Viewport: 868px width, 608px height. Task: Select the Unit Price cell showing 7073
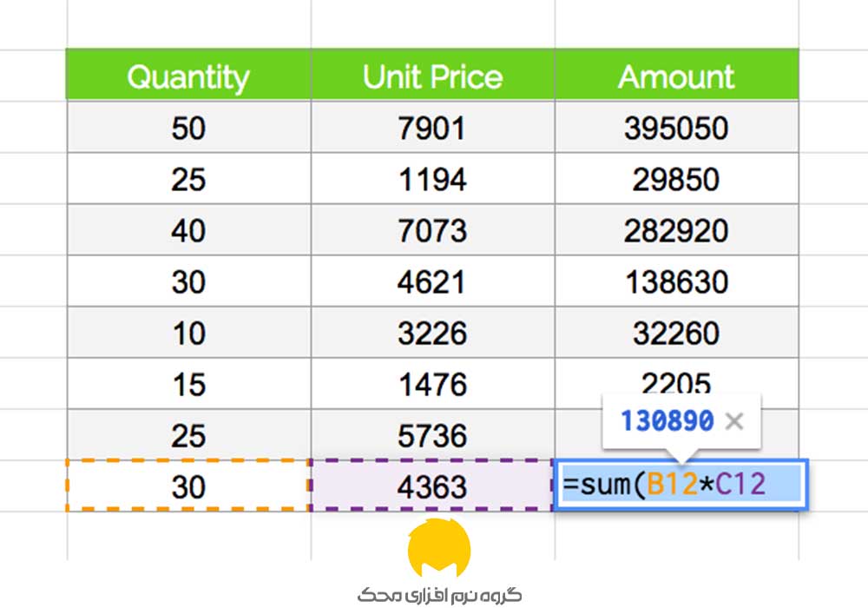(432, 231)
